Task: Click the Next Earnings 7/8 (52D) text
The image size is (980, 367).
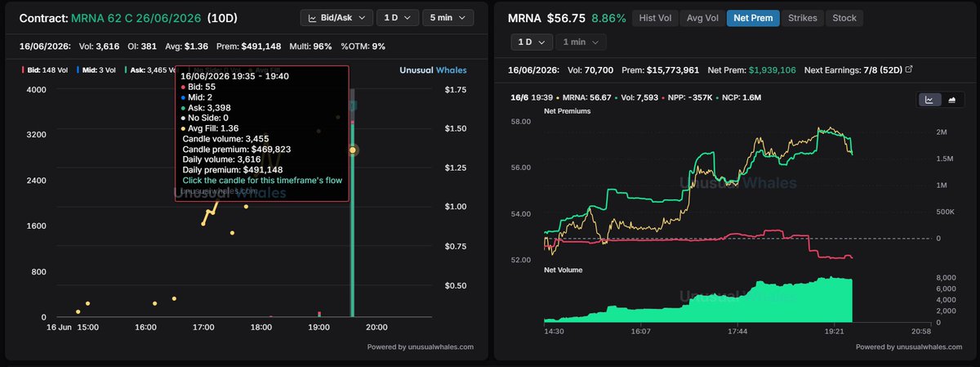Action: 853,70
